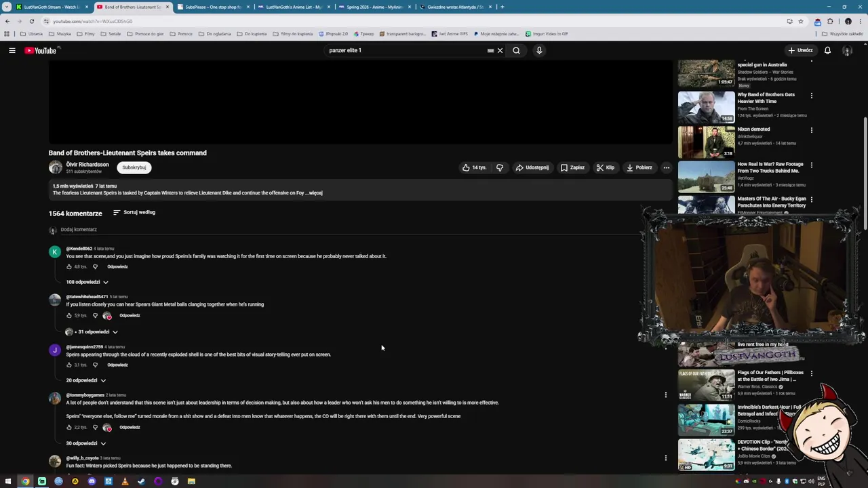Dislike @jamesquinn2759's comment
Image resolution: width=868 pixels, height=488 pixels.
(x=95, y=365)
